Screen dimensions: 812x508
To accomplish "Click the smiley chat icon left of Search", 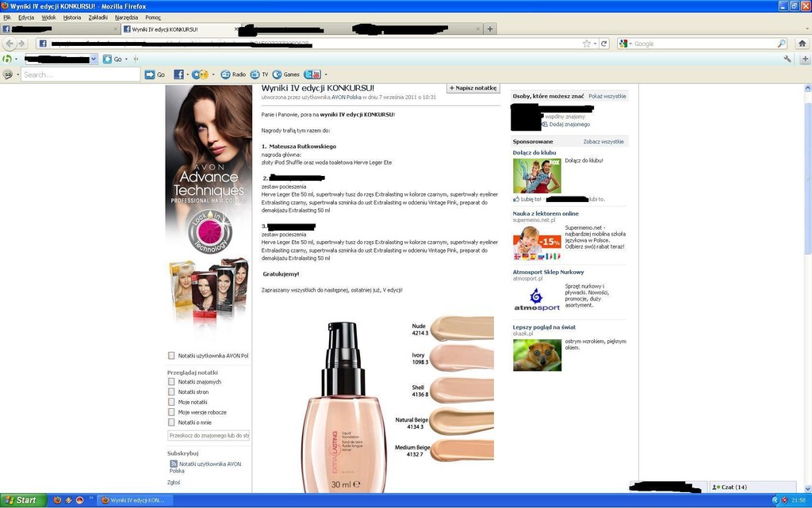I will (8, 74).
